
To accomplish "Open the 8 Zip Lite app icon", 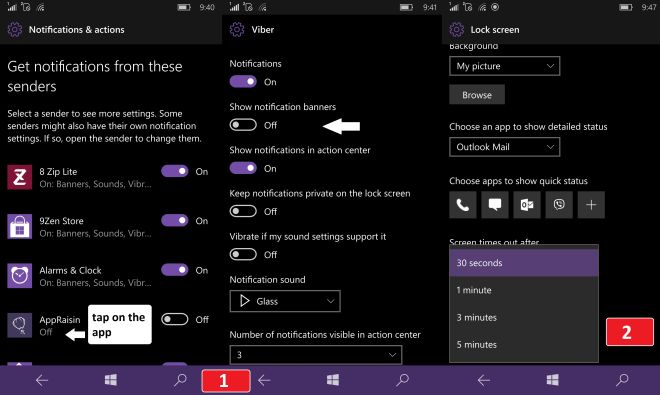I will (19, 177).
